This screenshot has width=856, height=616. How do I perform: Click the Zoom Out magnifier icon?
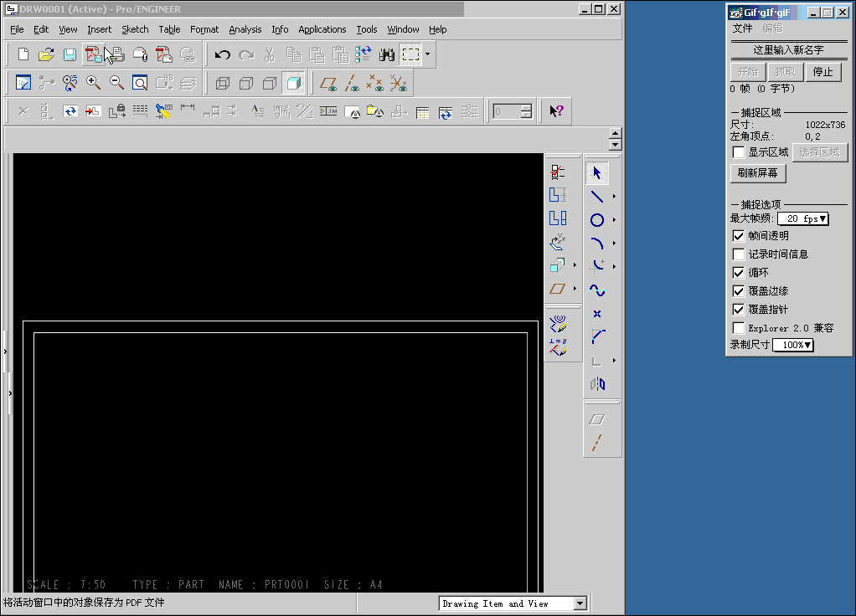116,82
